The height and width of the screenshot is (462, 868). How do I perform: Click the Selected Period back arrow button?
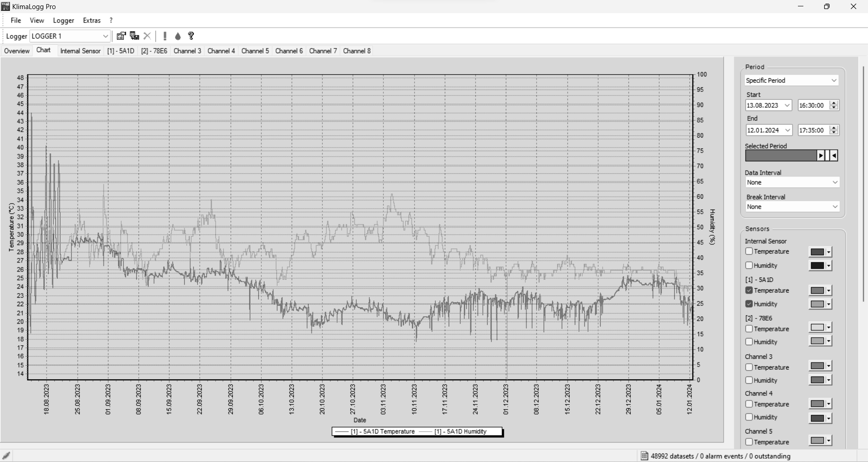click(834, 156)
